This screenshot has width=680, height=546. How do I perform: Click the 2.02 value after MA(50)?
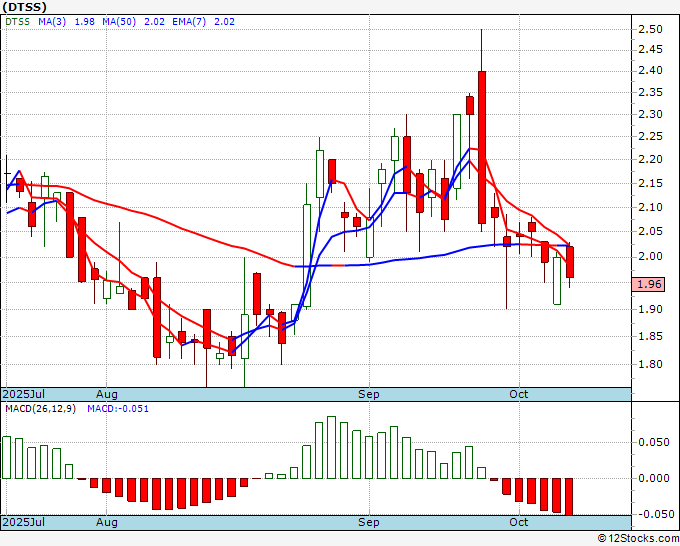tap(154, 22)
